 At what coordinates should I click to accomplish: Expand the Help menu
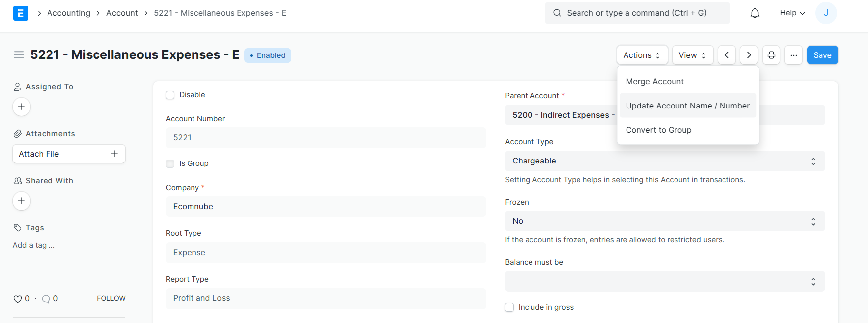tap(793, 13)
